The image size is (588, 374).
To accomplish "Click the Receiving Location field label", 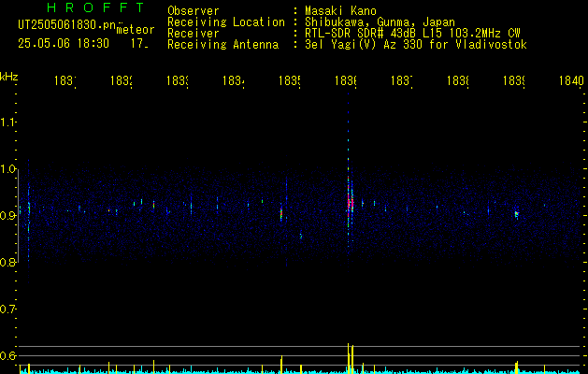I will click(226, 22).
